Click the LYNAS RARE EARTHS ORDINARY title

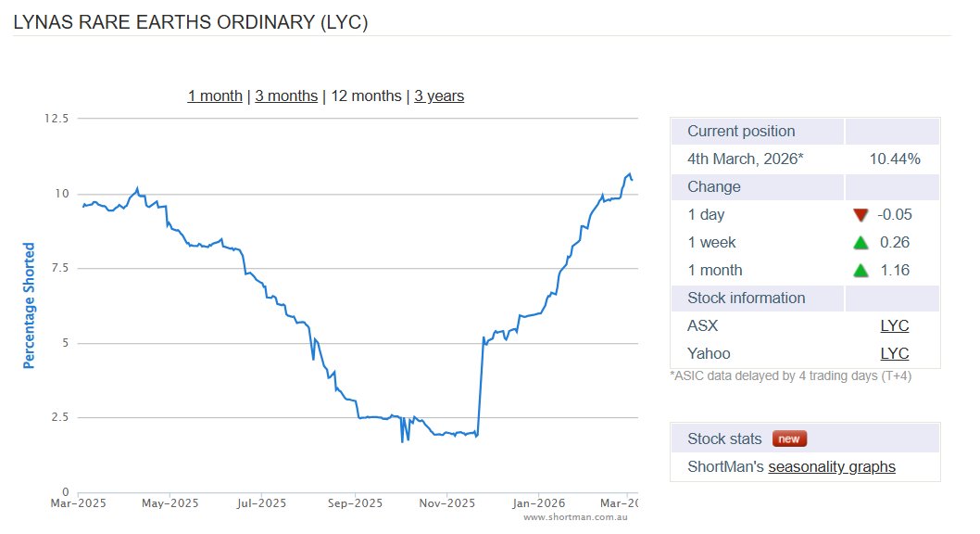(x=189, y=21)
